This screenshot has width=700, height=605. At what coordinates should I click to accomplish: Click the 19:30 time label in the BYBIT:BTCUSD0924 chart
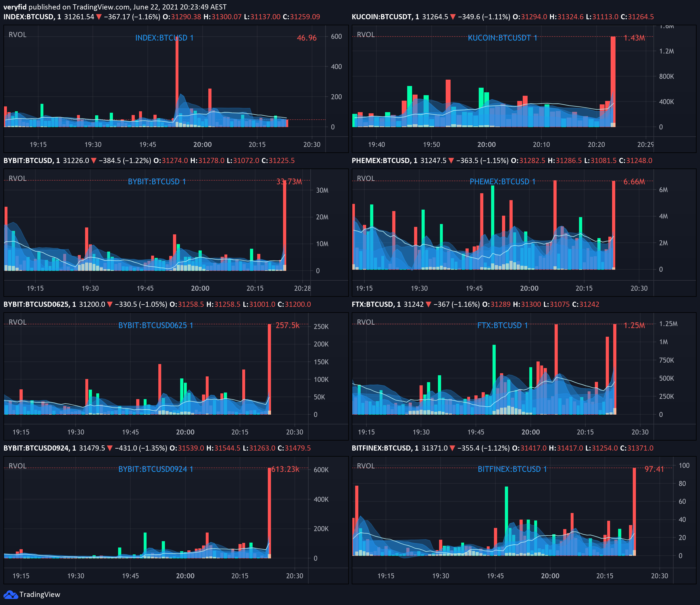[x=76, y=576]
